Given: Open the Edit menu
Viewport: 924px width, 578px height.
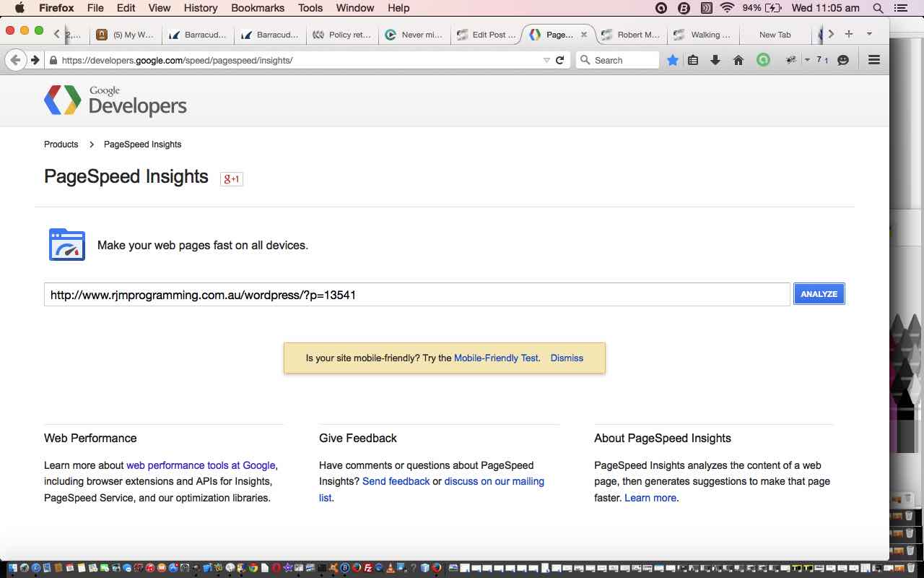Looking at the screenshot, I should 126,8.
